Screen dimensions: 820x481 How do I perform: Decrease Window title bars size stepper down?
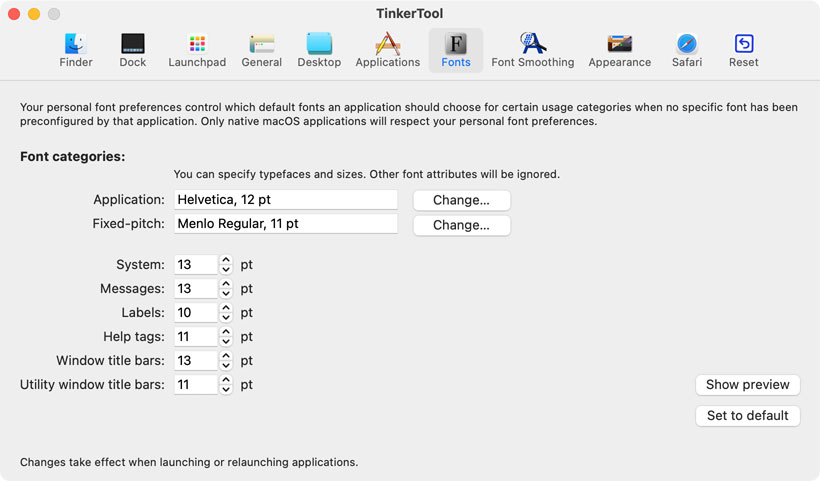tap(225, 366)
